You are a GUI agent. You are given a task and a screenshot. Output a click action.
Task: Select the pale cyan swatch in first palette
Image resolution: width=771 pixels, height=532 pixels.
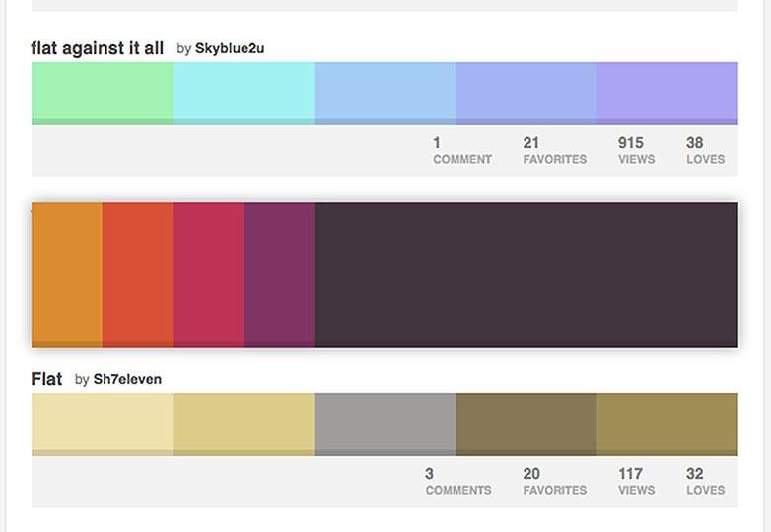pyautogui.click(x=244, y=93)
